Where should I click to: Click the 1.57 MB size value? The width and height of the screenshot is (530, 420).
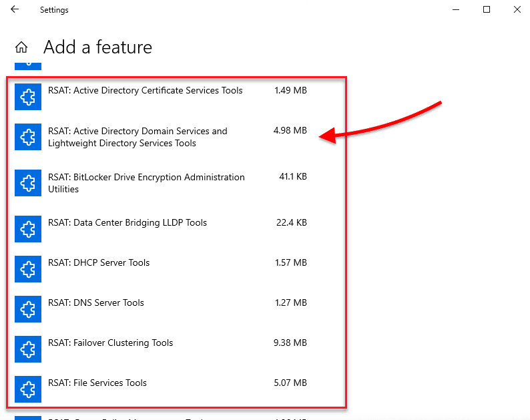pyautogui.click(x=291, y=262)
